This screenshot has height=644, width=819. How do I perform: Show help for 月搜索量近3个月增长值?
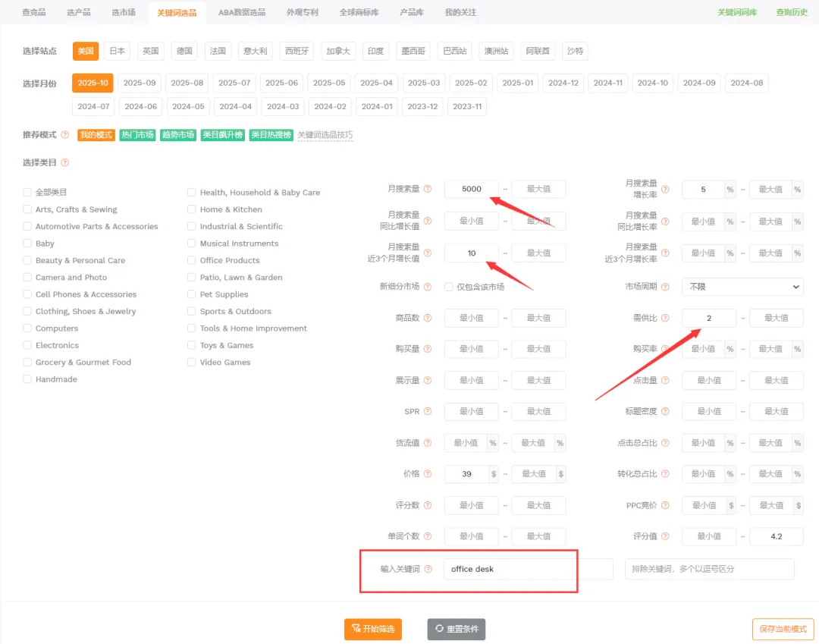pyautogui.click(x=428, y=253)
